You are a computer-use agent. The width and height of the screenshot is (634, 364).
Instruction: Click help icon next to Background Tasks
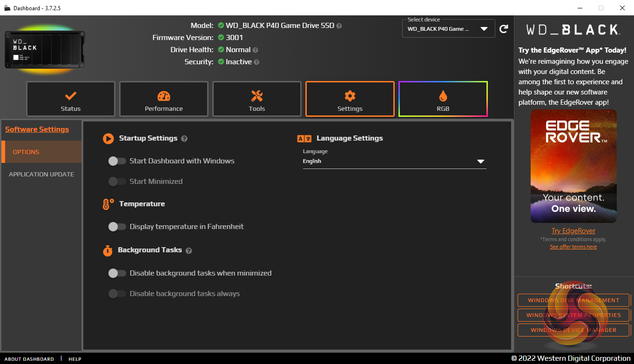(189, 250)
